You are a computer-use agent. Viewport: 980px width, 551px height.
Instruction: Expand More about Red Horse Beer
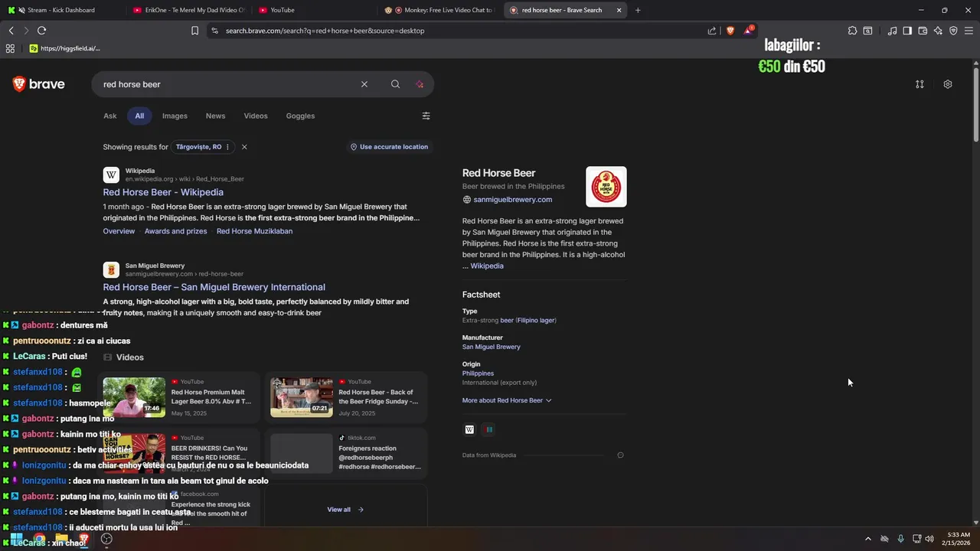(507, 400)
